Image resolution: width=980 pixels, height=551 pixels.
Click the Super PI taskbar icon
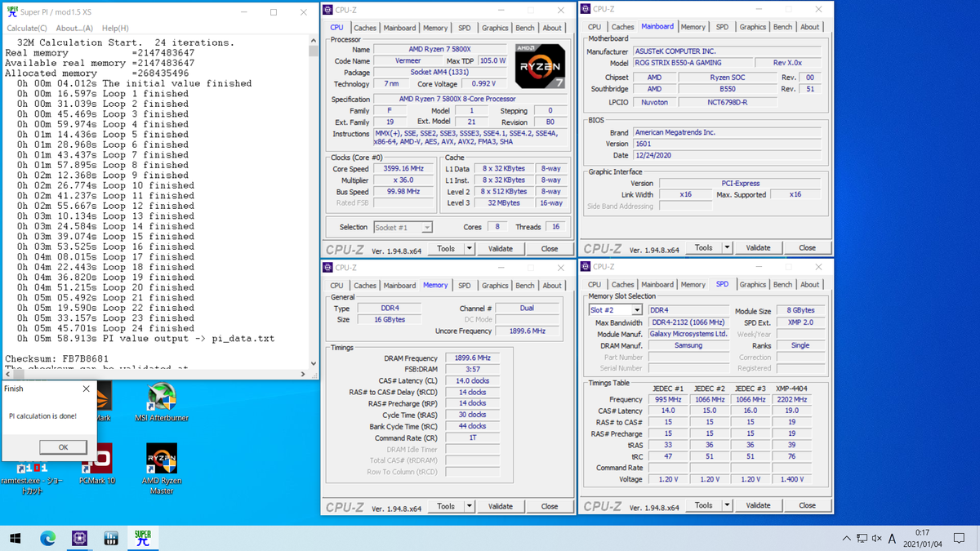(142, 538)
